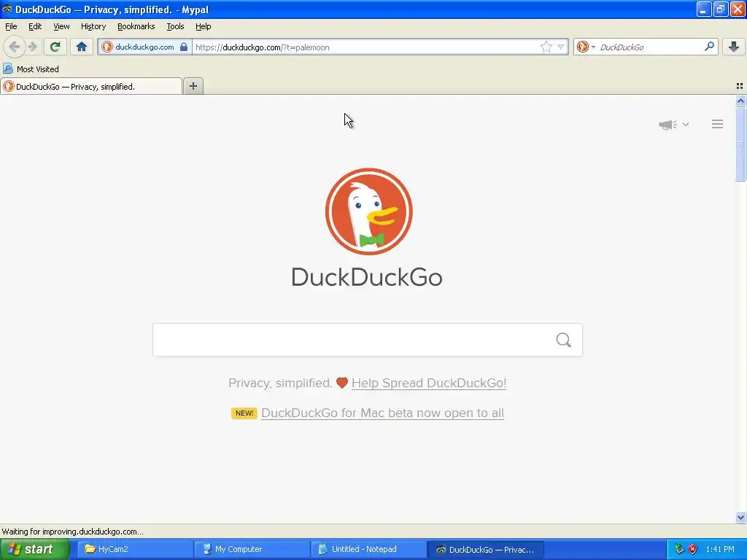Click the Privacy, simplified. tagline text
This screenshot has width=747, height=560.
pyautogui.click(x=280, y=383)
